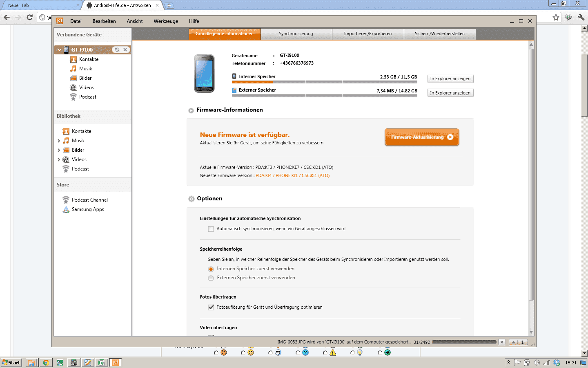Open Videos icon under GT-I9100 device
This screenshot has height=368, width=588.
point(73,88)
